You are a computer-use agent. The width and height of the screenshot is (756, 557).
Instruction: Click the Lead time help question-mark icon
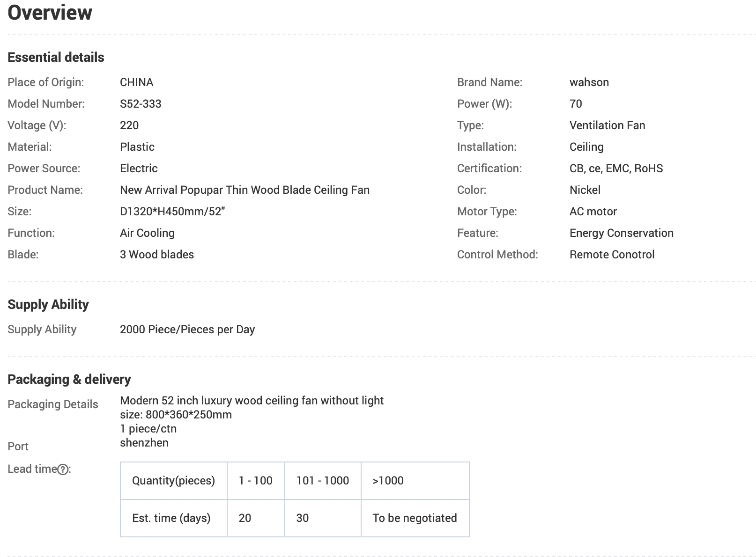(63, 469)
